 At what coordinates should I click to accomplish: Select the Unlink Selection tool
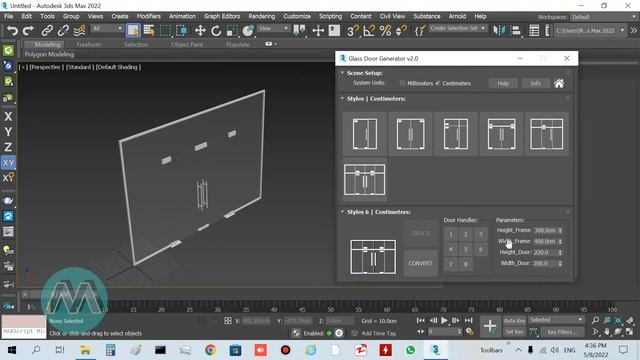click(x=63, y=31)
